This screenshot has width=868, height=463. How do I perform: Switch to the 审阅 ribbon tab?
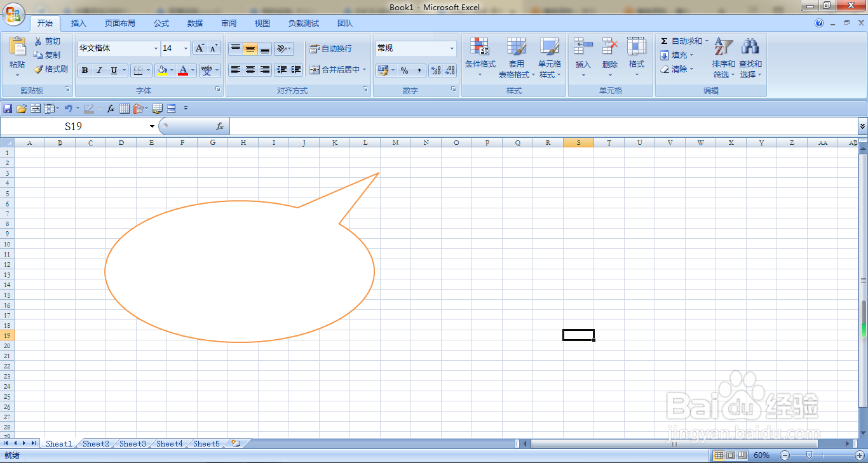[x=229, y=23]
